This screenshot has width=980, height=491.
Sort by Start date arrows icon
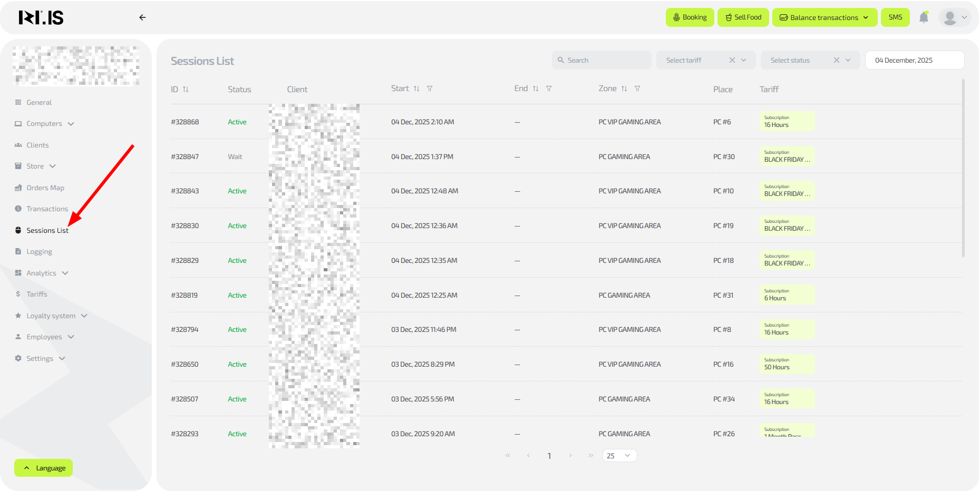coord(416,89)
